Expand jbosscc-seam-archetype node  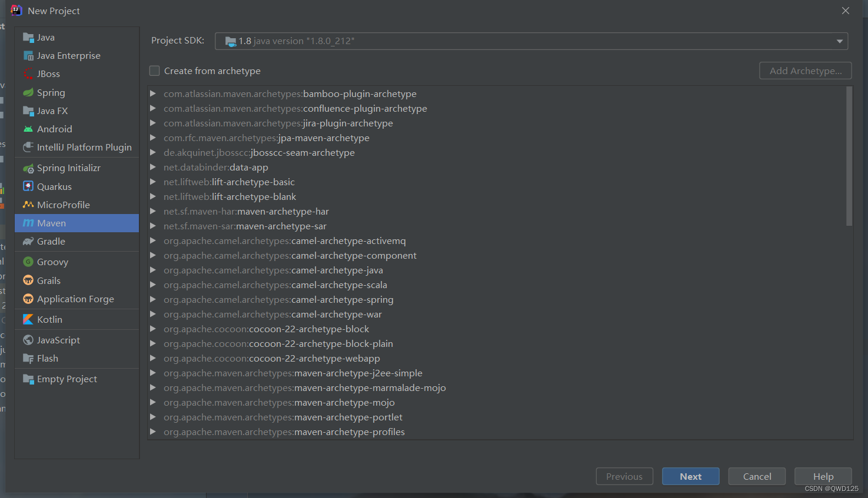153,152
